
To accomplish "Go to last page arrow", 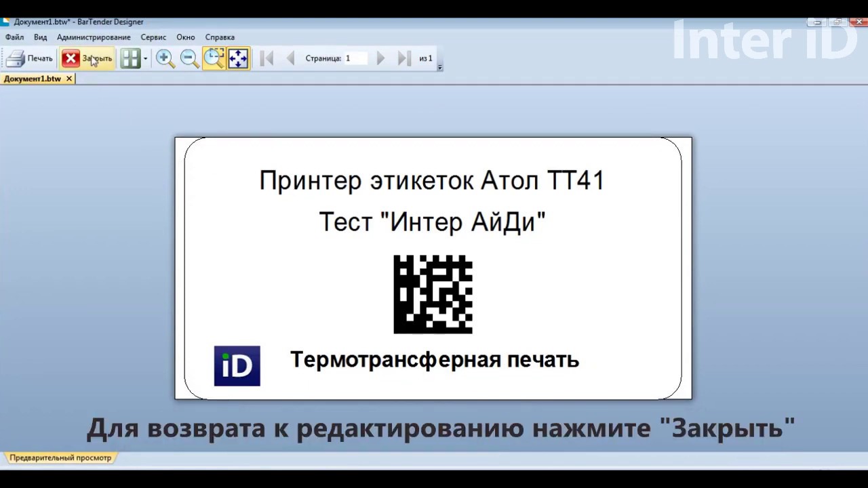I will click(404, 58).
